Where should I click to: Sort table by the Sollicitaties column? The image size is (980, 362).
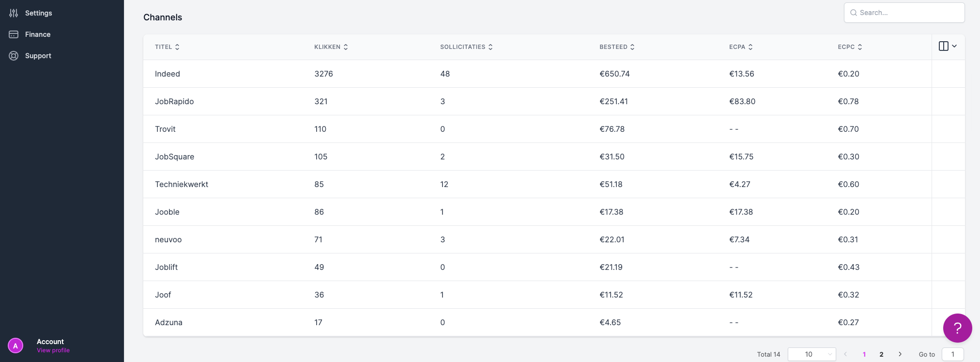[466, 47]
